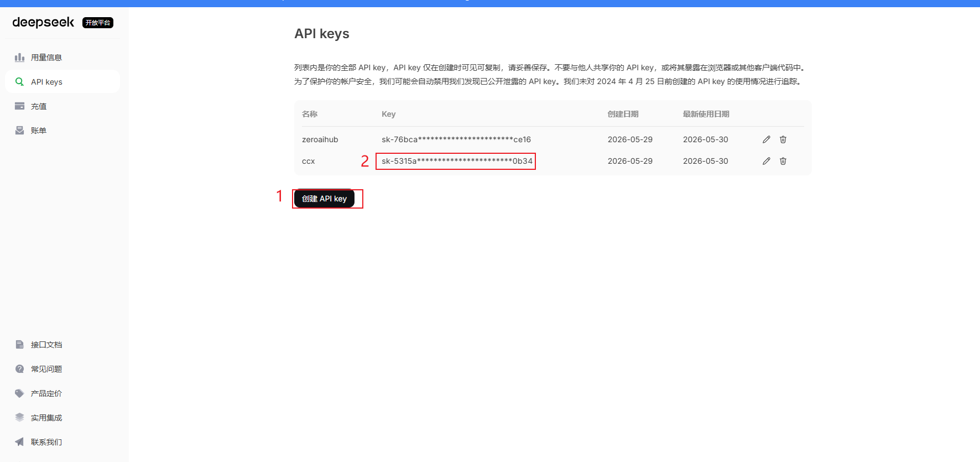Click the stack icon beside 实用集成

pos(19,417)
